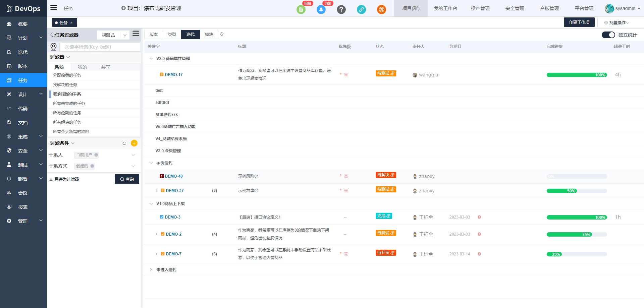Viewport: 644px width, 308px height.
Task: Click the refresh icon next to 模块 tab
Action: pos(222,34)
